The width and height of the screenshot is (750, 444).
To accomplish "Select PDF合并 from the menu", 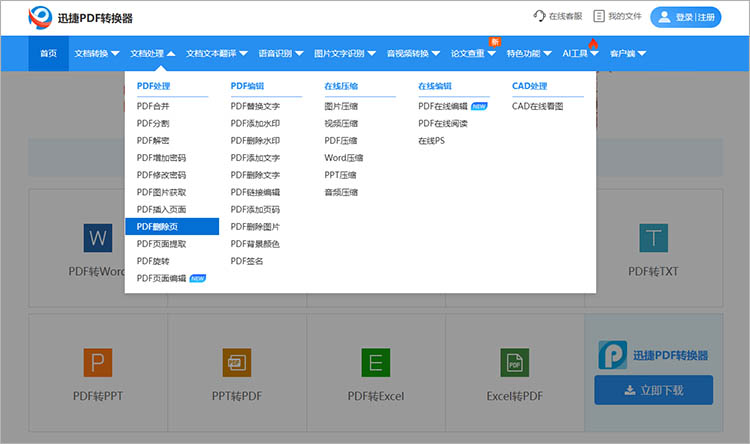I will tap(153, 106).
